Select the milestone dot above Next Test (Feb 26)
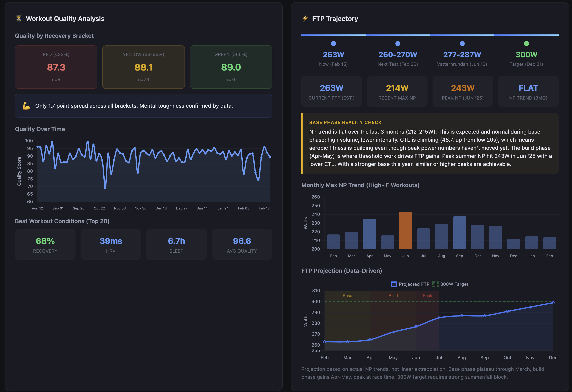 (x=398, y=43)
